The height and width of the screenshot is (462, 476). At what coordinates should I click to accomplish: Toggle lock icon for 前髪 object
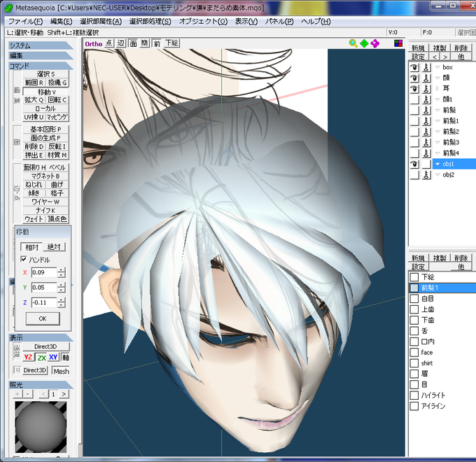[x=426, y=110]
